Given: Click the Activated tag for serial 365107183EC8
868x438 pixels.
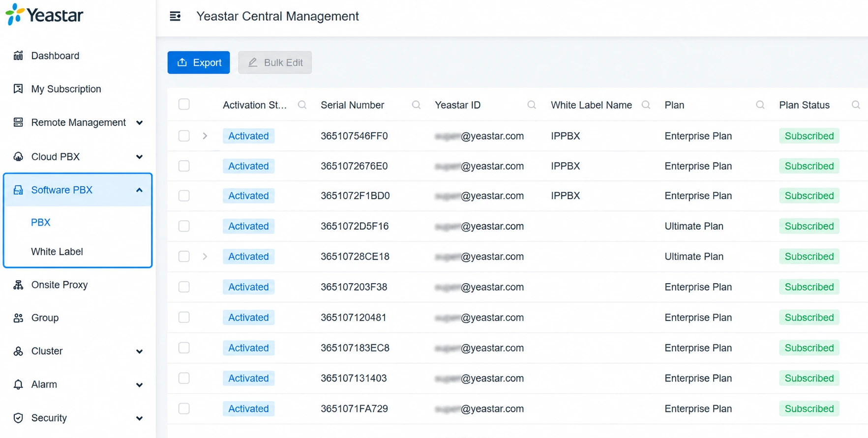Looking at the screenshot, I should (248, 348).
